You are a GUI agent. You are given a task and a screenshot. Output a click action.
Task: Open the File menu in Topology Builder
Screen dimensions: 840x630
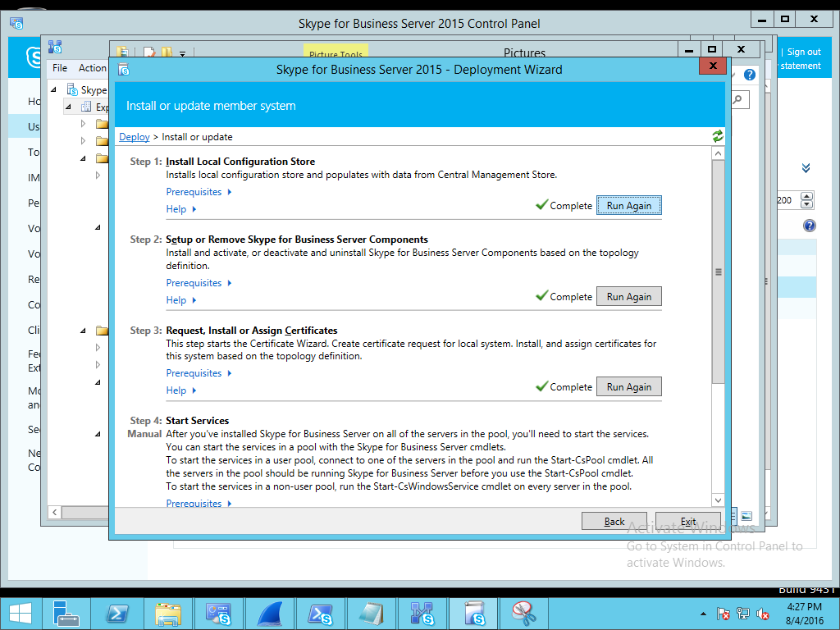pyautogui.click(x=60, y=68)
